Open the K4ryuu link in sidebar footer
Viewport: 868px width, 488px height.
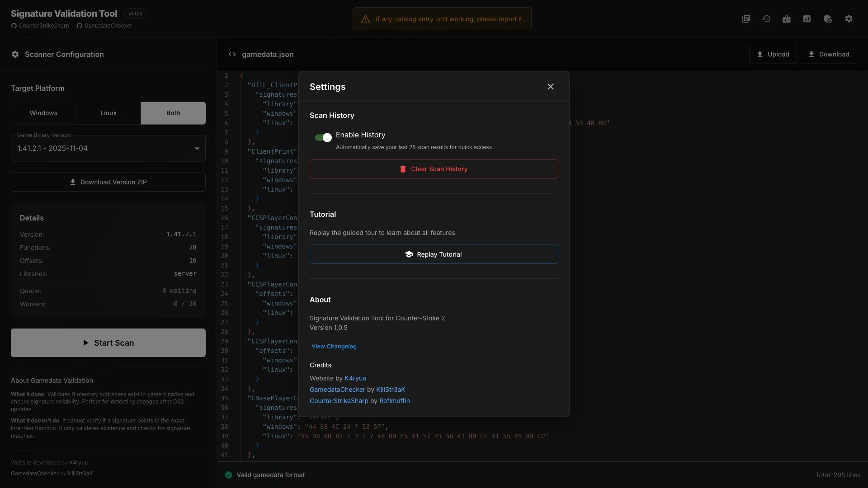tap(79, 463)
